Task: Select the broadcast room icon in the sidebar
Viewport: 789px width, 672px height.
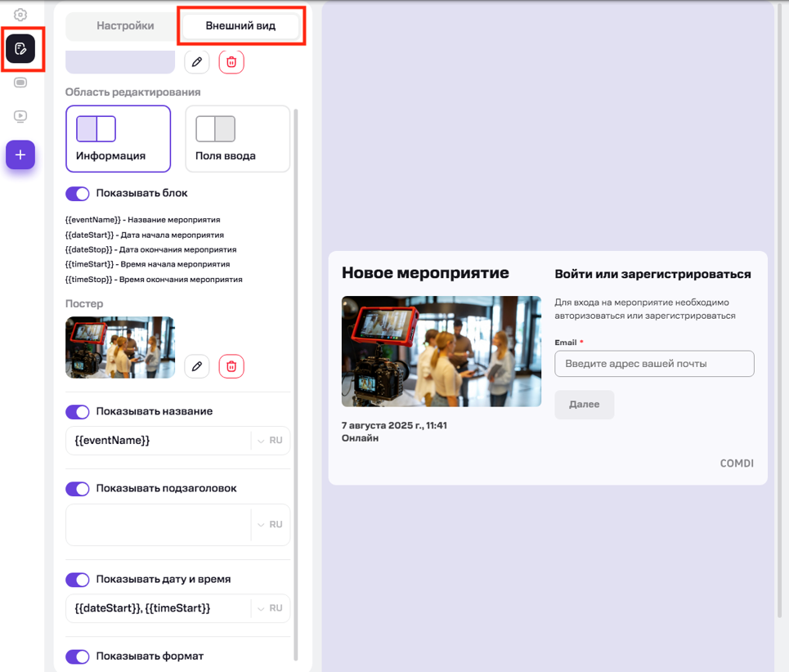Action: [x=20, y=83]
